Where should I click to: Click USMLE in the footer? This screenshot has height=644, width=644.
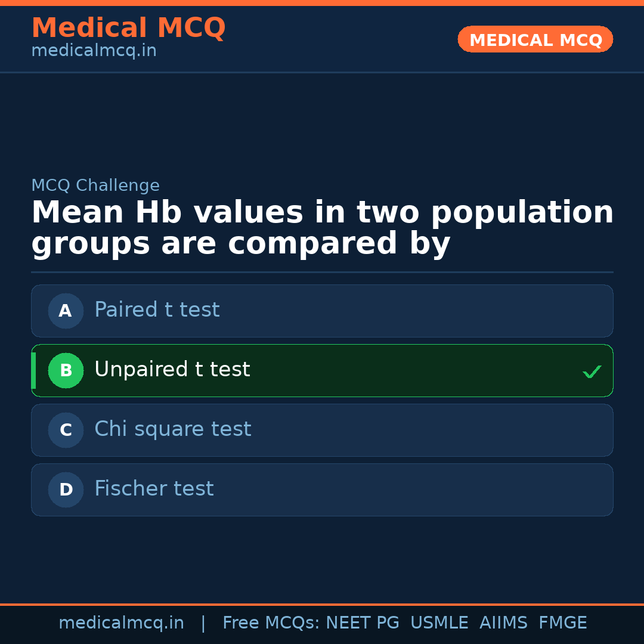pyautogui.click(x=439, y=623)
